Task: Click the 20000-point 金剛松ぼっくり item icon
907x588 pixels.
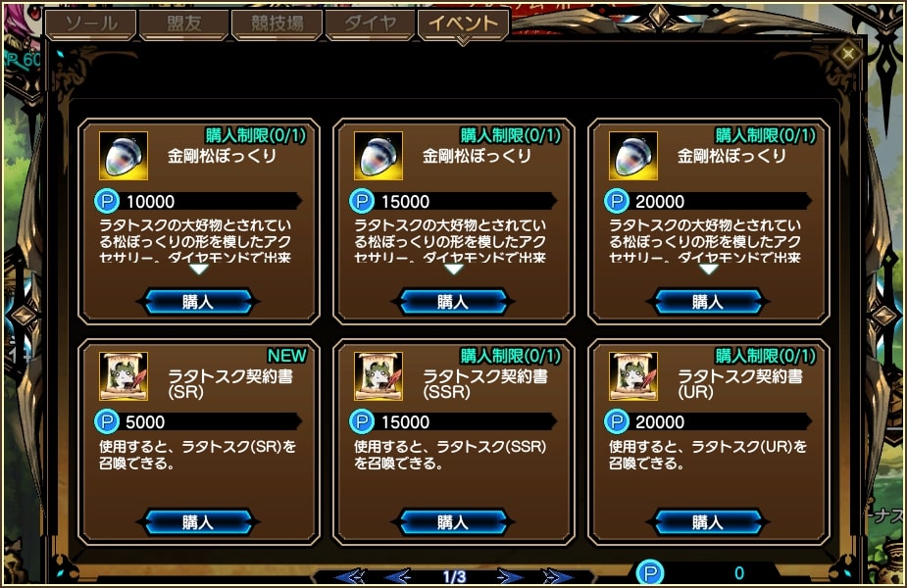Action: point(633,156)
